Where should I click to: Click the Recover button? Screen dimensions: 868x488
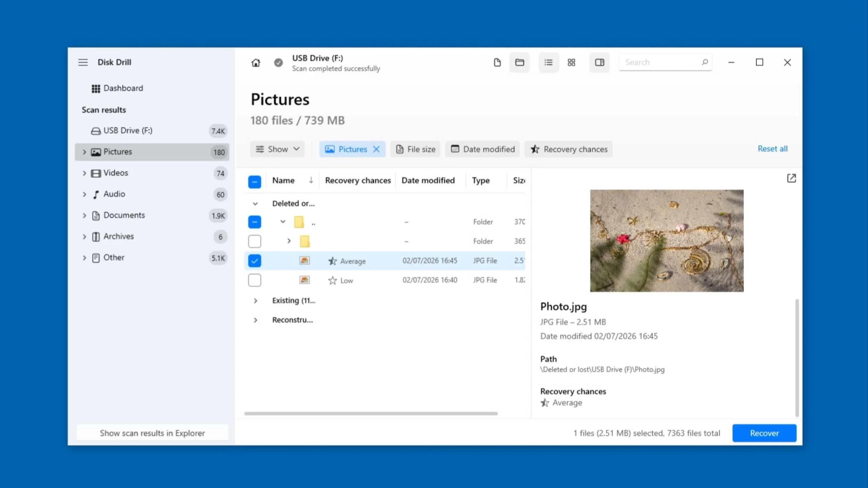[764, 433]
